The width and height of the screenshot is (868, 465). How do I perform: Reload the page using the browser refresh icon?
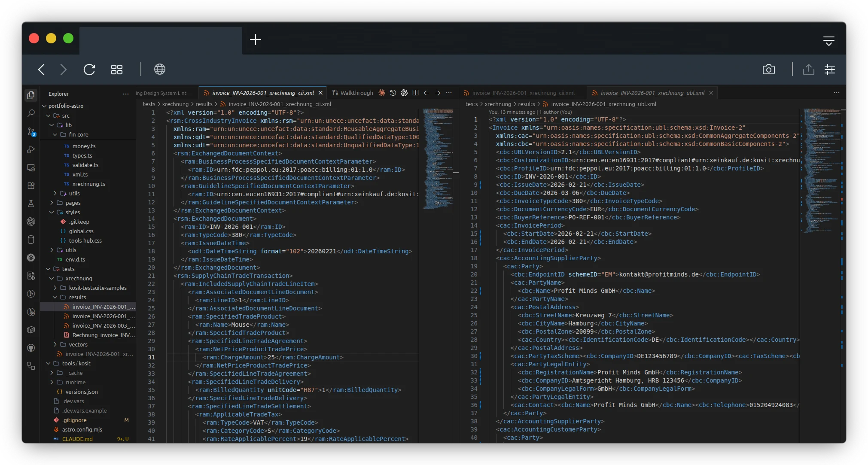[89, 69]
